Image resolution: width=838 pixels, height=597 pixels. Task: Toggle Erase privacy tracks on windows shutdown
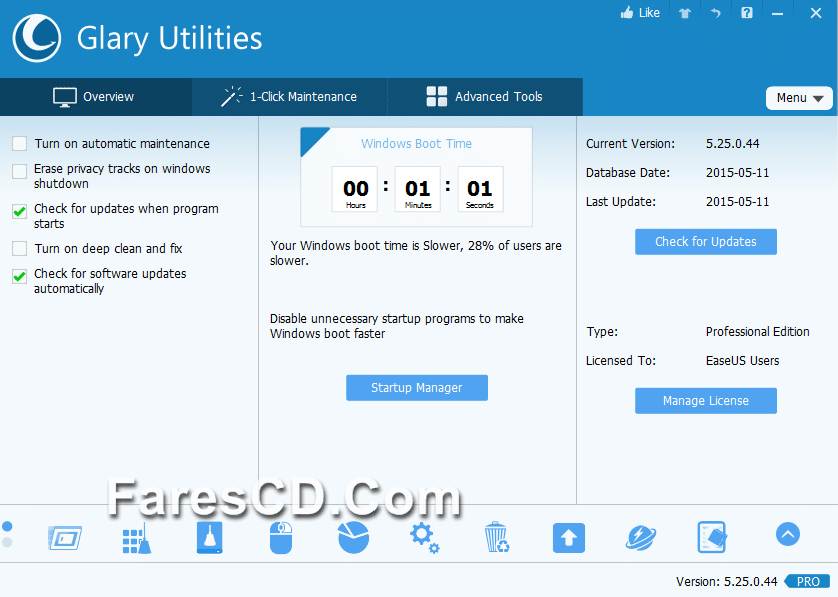20,171
